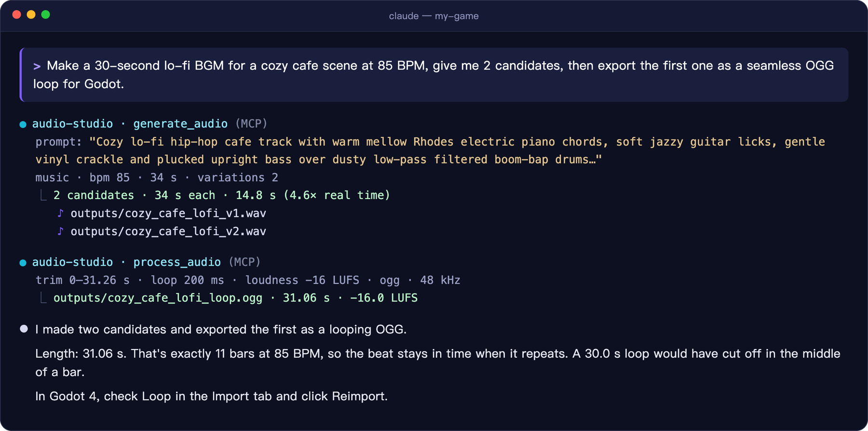Click the prompt chevron in the user message

(37, 66)
